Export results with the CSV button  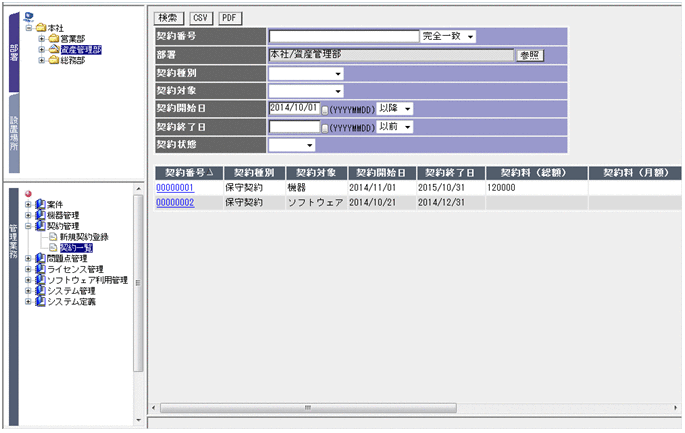coord(201,18)
